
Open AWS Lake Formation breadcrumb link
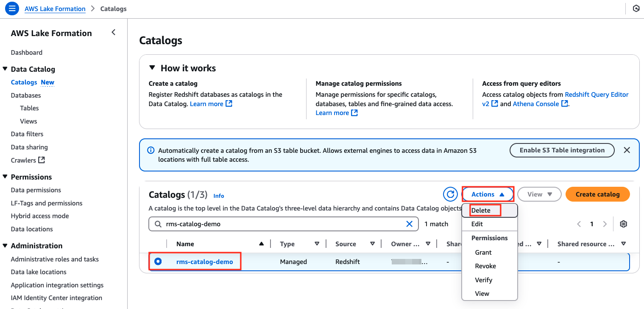[55, 8]
